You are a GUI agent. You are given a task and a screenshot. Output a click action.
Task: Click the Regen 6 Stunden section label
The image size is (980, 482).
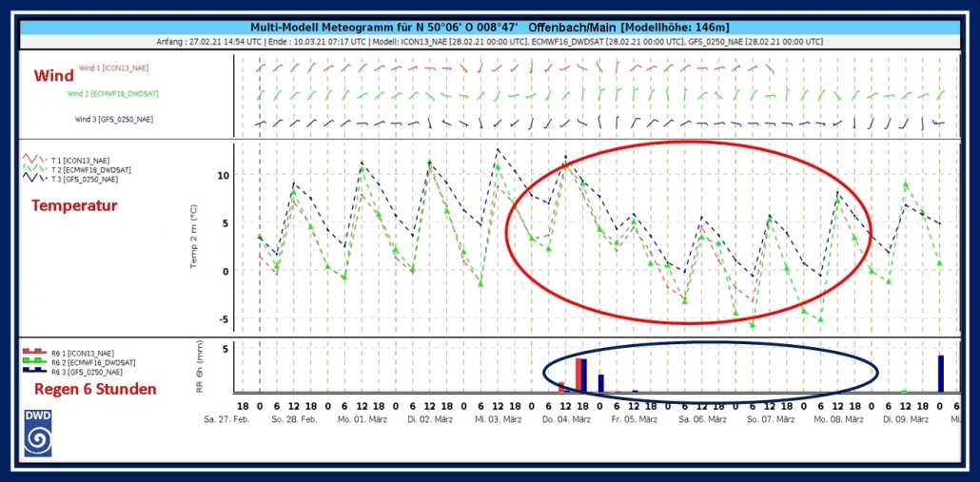(92, 388)
